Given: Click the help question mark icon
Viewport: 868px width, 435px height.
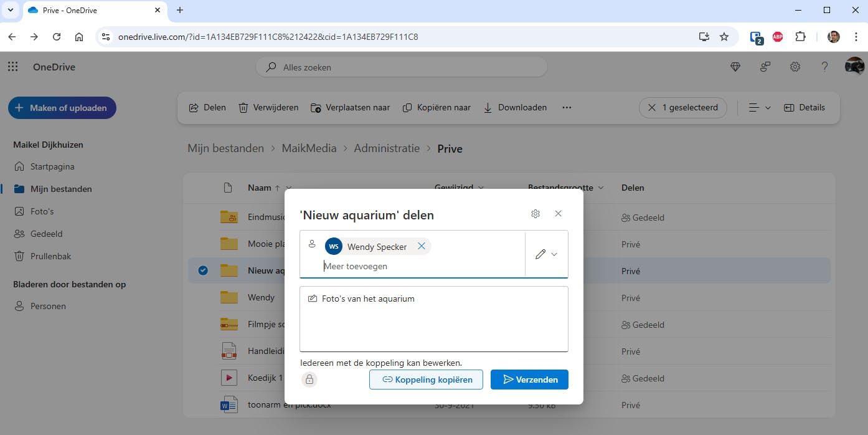Looking at the screenshot, I should pyautogui.click(x=824, y=67).
